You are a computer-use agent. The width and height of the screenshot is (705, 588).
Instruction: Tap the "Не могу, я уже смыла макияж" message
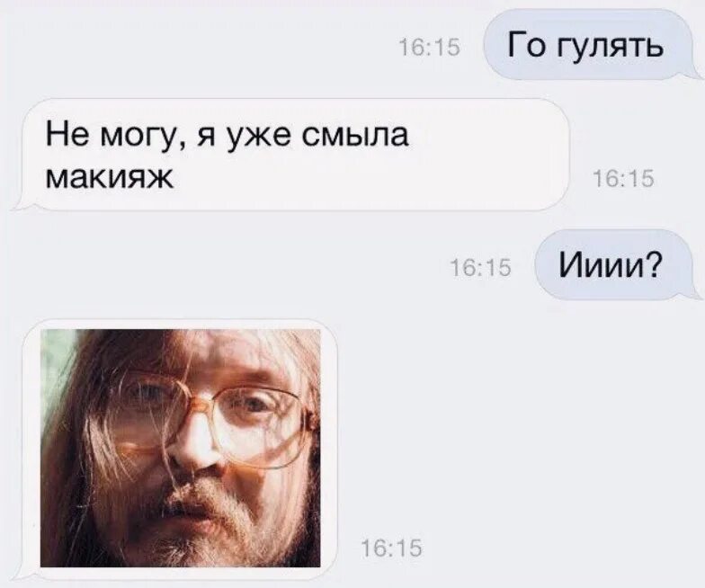pos(292,155)
